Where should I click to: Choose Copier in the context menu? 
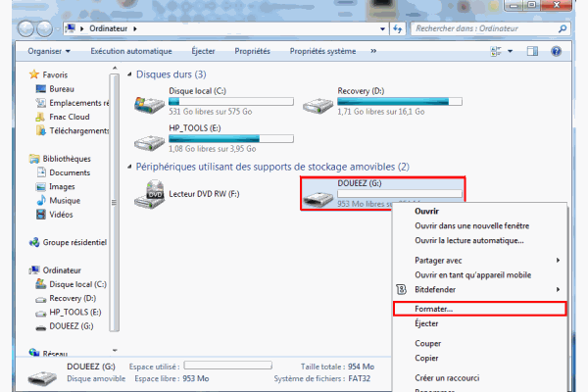coord(426,358)
